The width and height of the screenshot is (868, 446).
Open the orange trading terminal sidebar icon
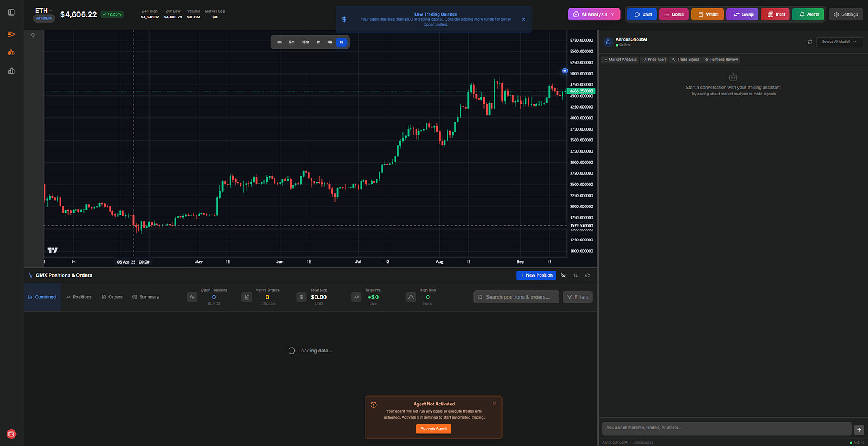coord(11,34)
